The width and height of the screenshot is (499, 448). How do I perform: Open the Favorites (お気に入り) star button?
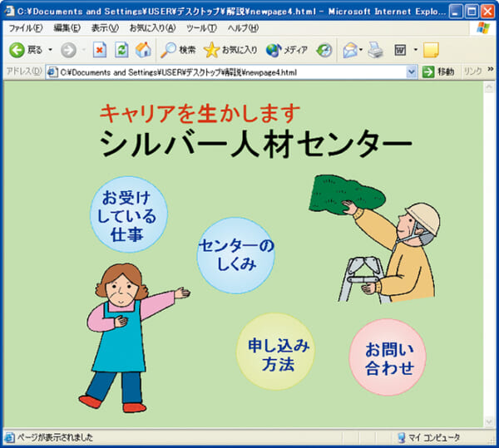[230, 50]
